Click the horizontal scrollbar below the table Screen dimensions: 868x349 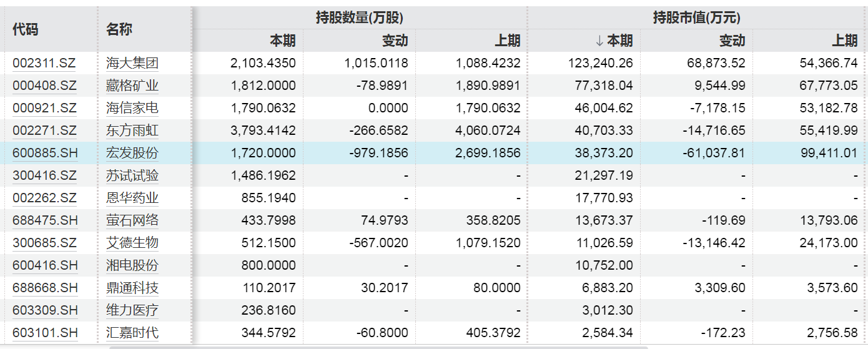click(x=378, y=347)
